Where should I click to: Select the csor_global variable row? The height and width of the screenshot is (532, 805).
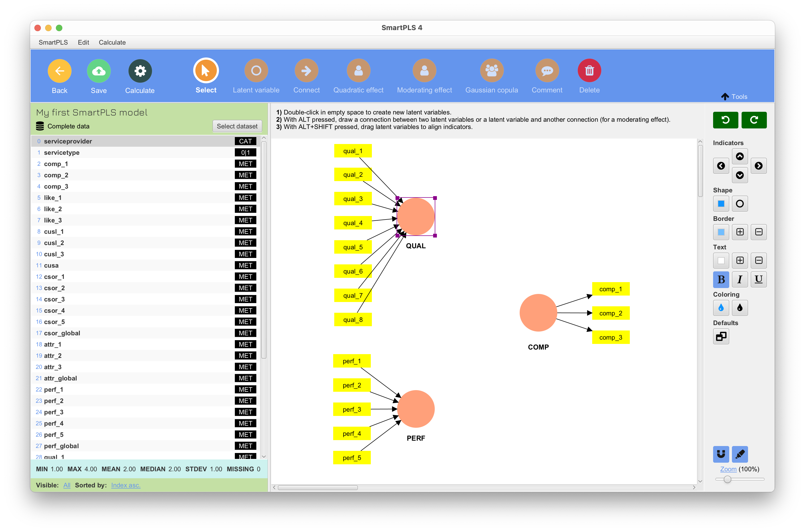pos(146,333)
